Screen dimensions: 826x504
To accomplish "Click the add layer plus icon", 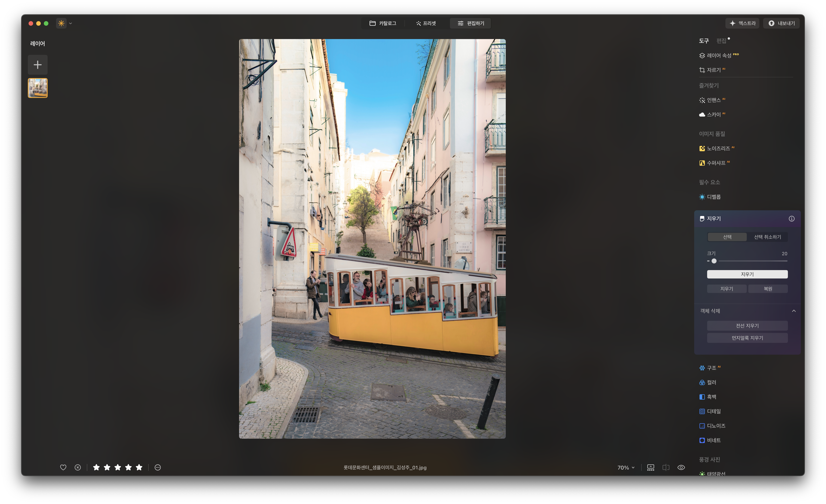I will (38, 65).
